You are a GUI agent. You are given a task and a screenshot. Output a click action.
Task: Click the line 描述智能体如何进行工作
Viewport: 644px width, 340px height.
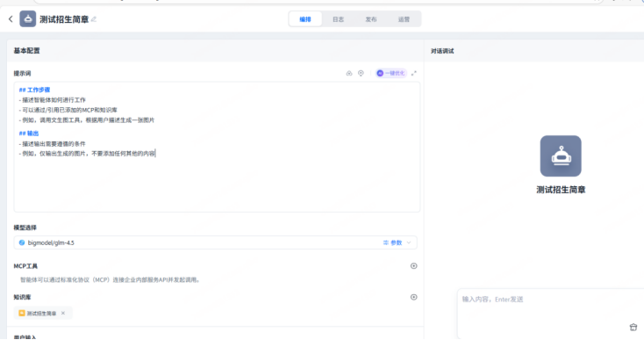pos(52,100)
